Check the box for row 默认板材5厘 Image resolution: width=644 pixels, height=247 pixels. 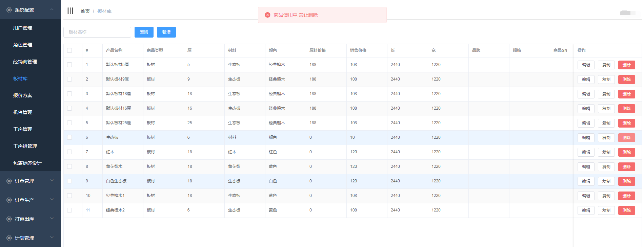pyautogui.click(x=69, y=65)
